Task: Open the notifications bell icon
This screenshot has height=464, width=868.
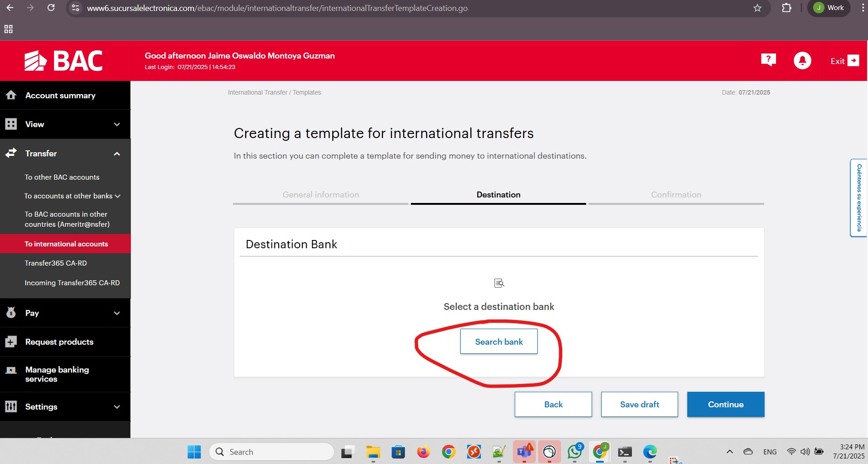Action: pyautogui.click(x=802, y=60)
